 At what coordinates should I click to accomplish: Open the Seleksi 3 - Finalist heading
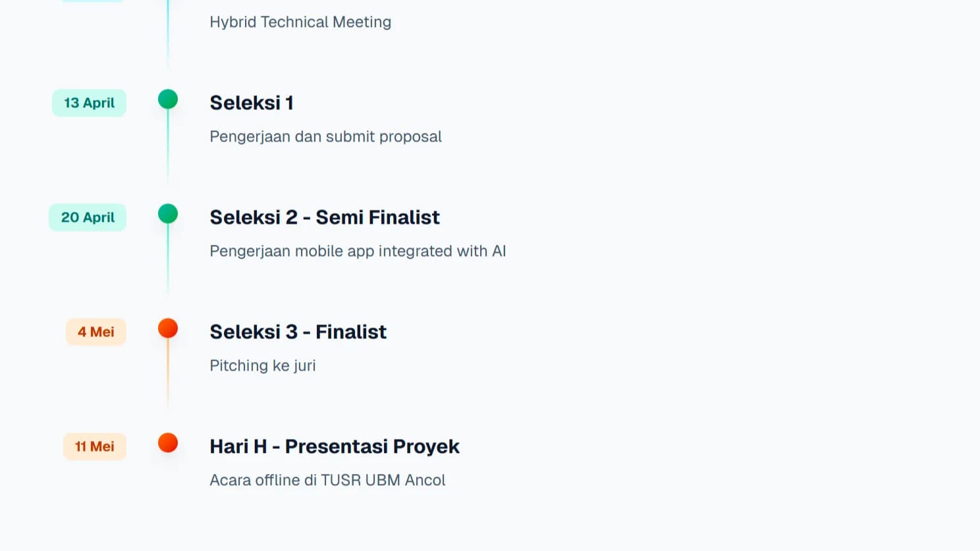click(298, 332)
